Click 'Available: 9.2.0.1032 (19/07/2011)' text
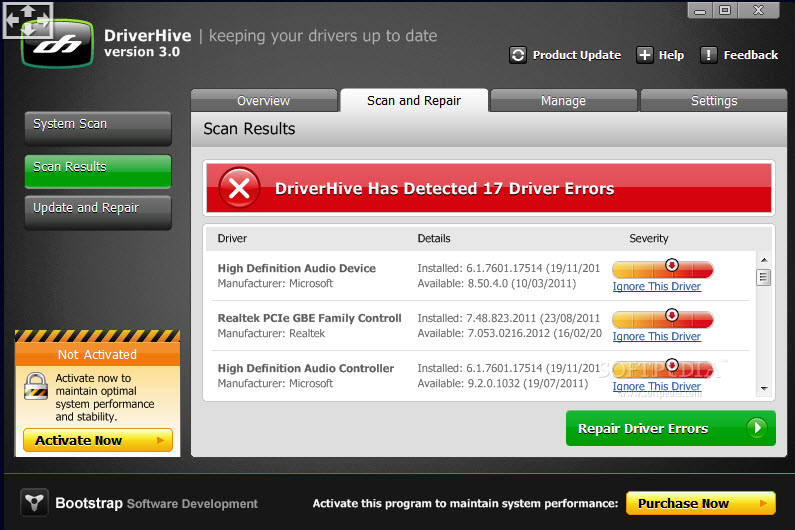 click(503, 383)
